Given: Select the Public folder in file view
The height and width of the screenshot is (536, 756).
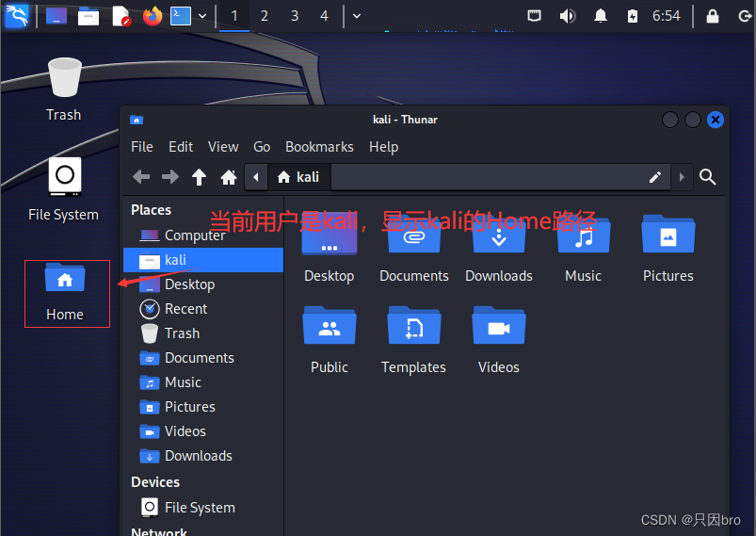Looking at the screenshot, I should click(330, 341).
